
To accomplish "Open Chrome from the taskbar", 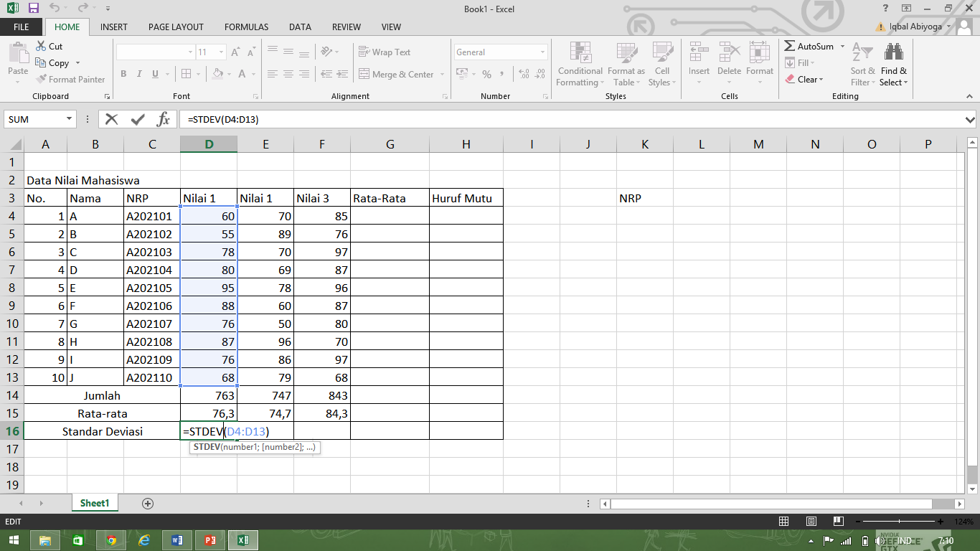I will (x=111, y=540).
